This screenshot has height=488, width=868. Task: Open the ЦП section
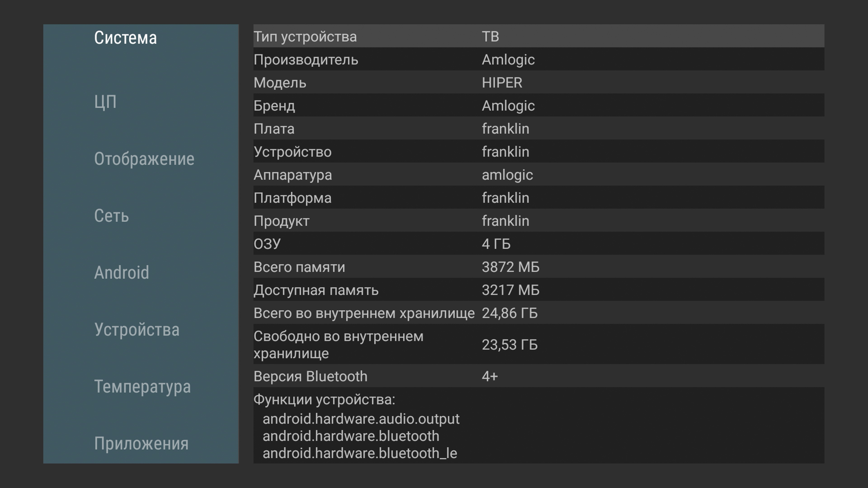pyautogui.click(x=106, y=101)
